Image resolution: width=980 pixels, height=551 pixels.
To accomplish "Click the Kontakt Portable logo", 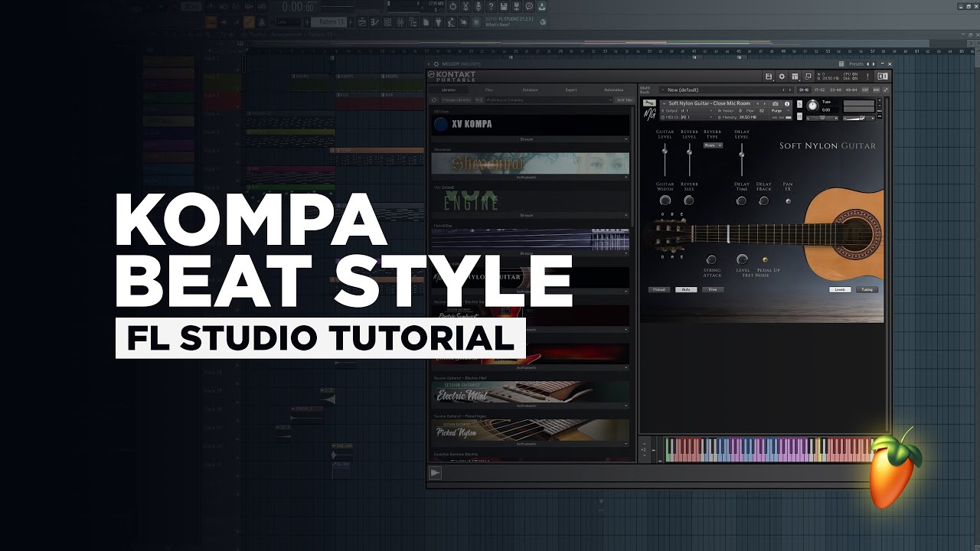I will pyautogui.click(x=452, y=77).
